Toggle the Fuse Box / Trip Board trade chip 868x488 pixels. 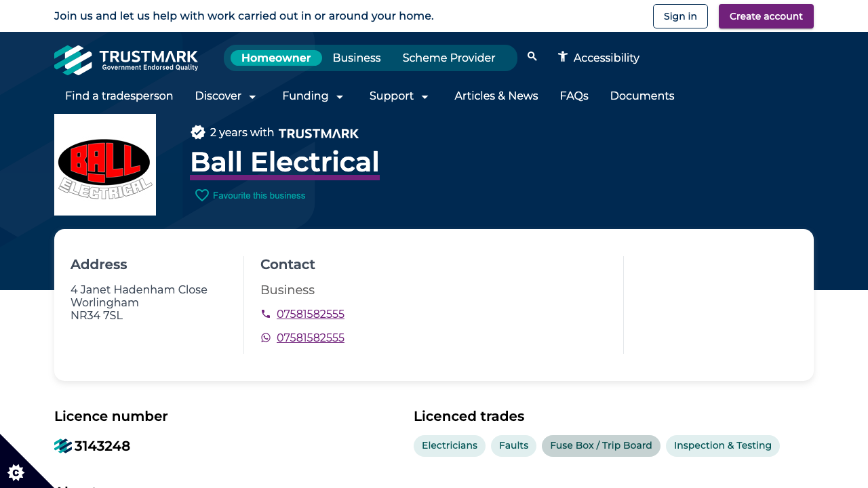click(601, 445)
